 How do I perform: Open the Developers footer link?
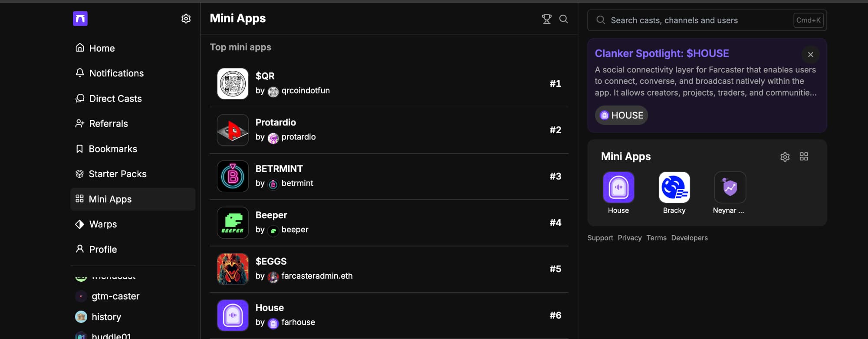point(689,238)
